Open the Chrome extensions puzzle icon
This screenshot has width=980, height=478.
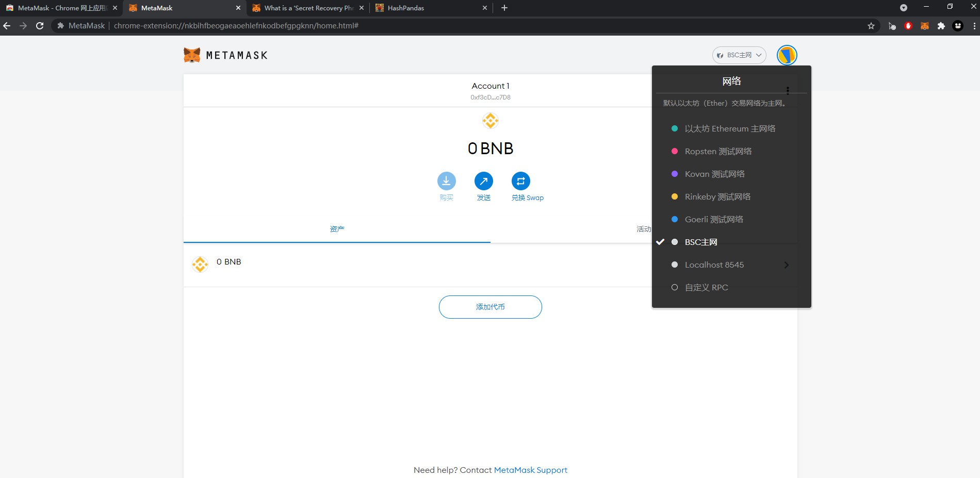click(941, 26)
